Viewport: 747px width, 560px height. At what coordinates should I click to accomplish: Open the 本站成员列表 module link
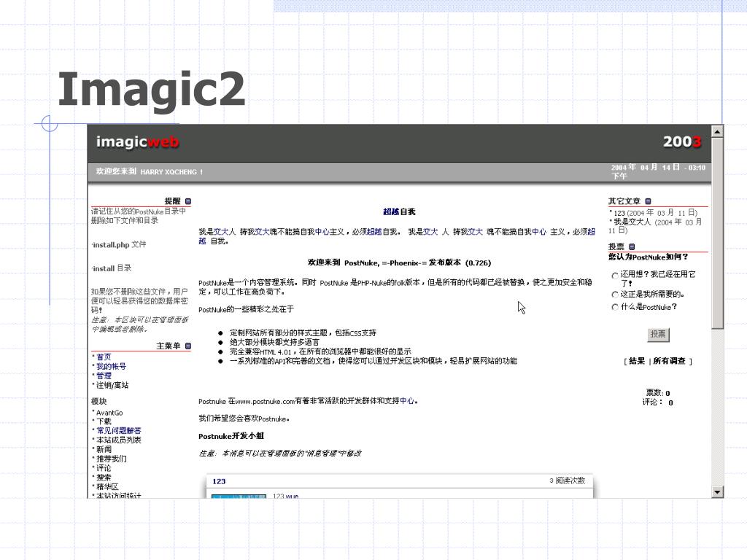[119, 440]
